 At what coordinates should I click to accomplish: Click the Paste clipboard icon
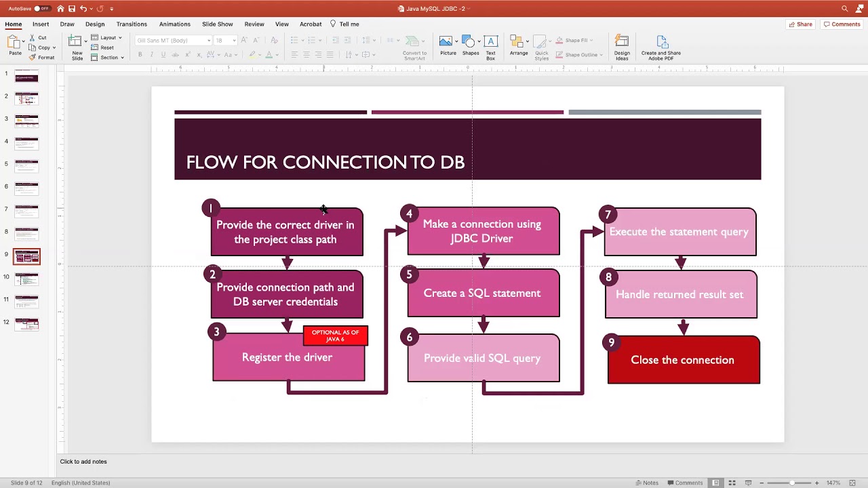pyautogui.click(x=14, y=43)
